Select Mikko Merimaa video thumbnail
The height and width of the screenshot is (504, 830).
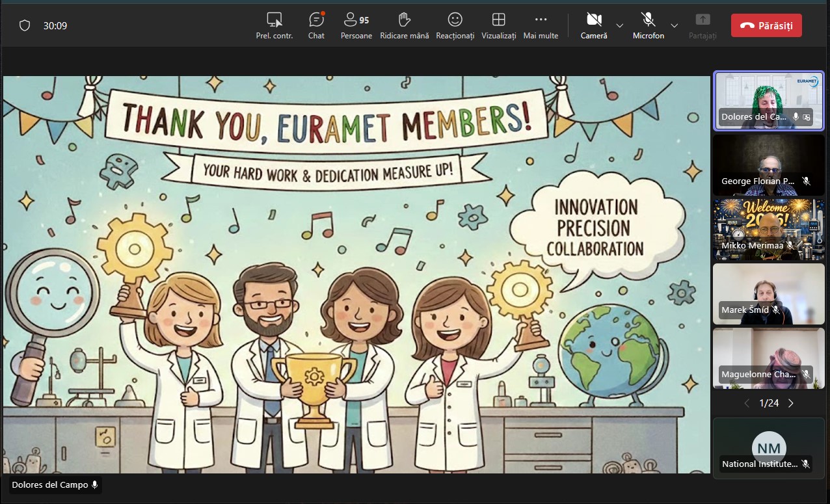click(x=768, y=229)
